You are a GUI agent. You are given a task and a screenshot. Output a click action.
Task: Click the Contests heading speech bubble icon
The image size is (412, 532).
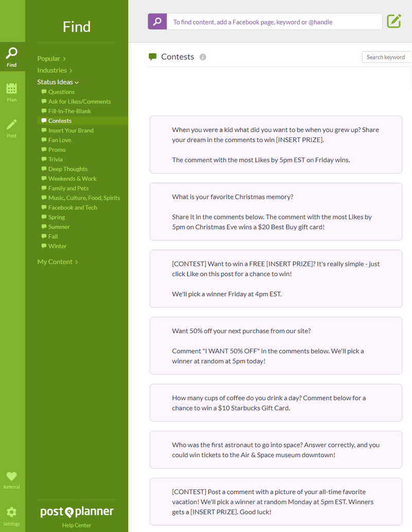(x=153, y=57)
